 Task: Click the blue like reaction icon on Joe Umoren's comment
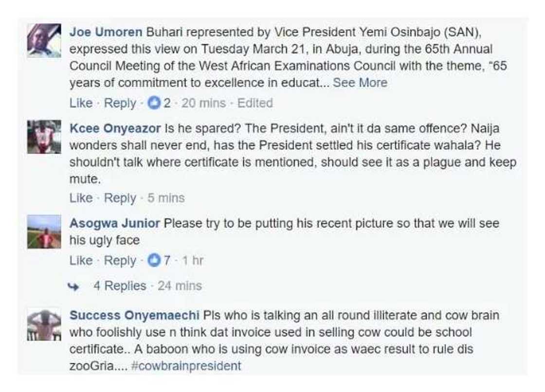click(154, 103)
